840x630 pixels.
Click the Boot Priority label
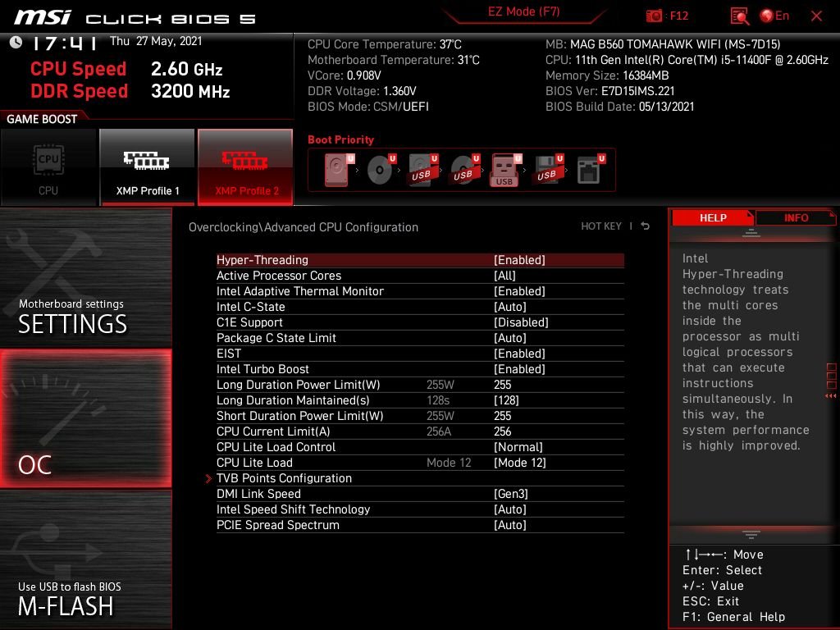[x=340, y=139]
